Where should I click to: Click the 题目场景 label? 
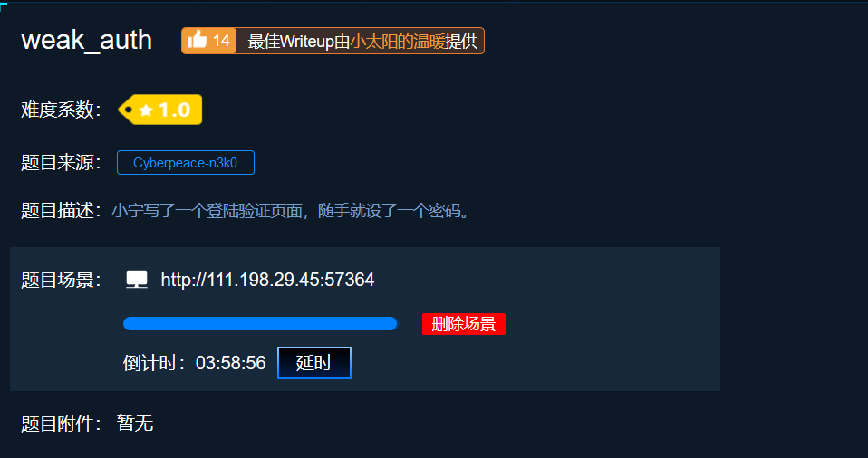click(61, 280)
